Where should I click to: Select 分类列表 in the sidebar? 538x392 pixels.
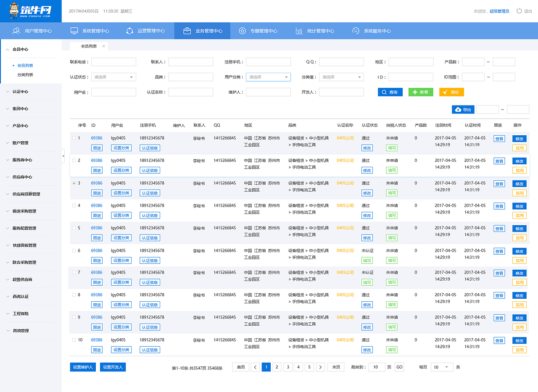[25, 75]
